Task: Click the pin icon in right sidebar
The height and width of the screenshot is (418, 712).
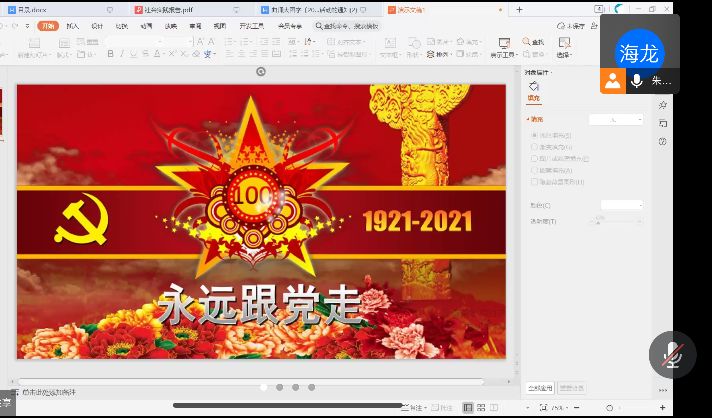Action: (x=663, y=105)
